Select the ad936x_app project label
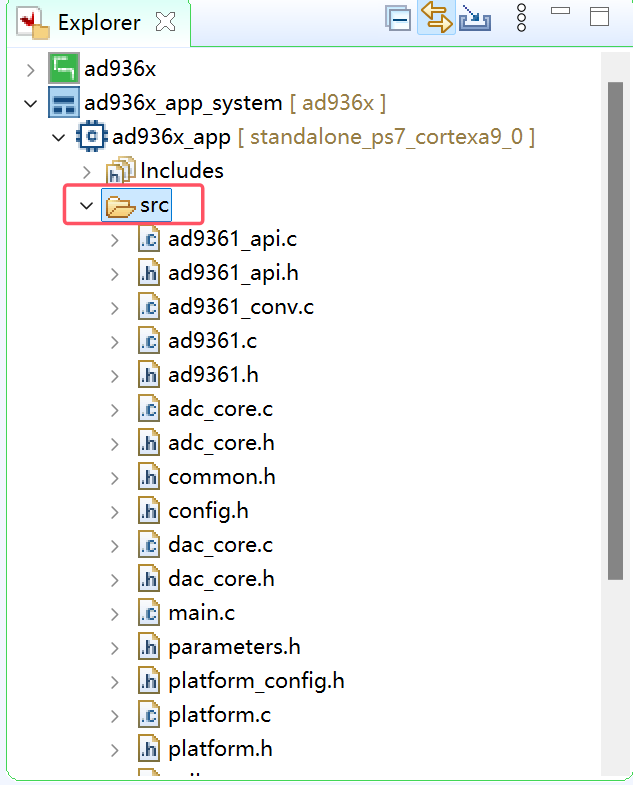The width and height of the screenshot is (633, 785). click(x=171, y=138)
